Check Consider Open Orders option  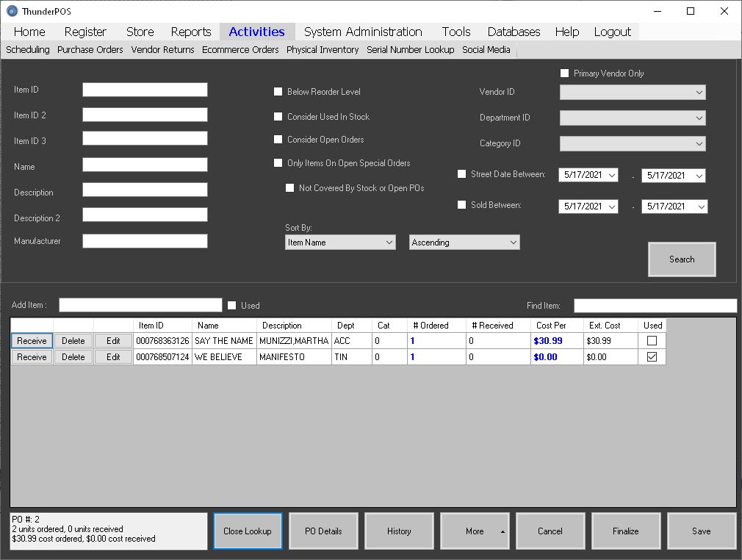click(278, 139)
